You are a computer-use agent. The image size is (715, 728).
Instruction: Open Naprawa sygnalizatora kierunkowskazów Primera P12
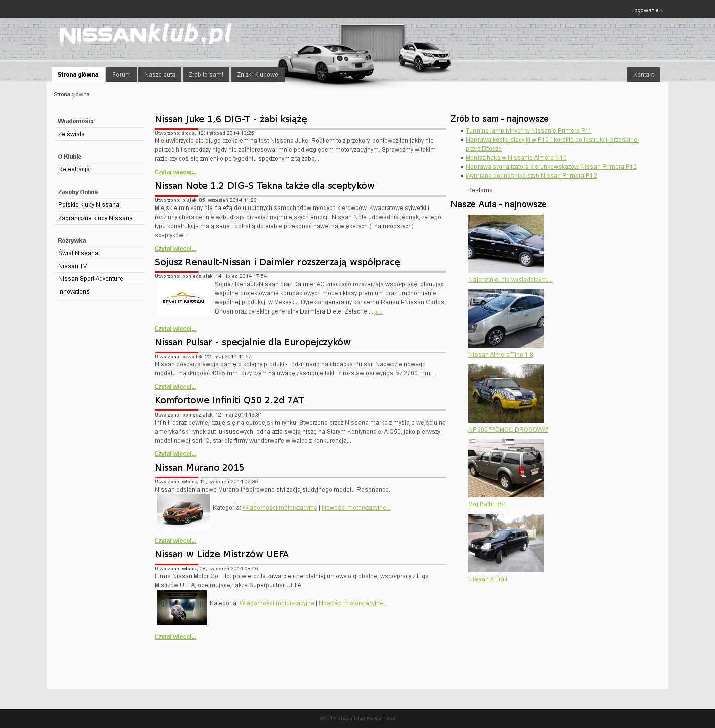[551, 167]
